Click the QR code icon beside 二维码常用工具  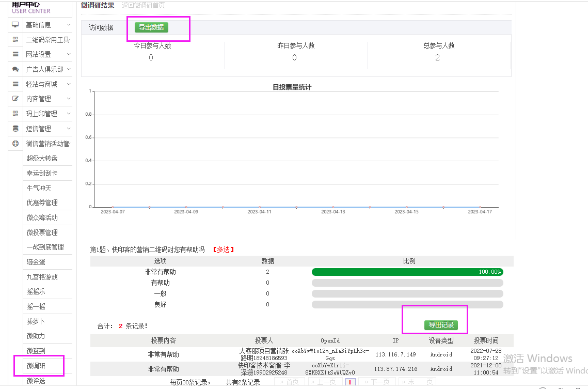pyautogui.click(x=15, y=40)
